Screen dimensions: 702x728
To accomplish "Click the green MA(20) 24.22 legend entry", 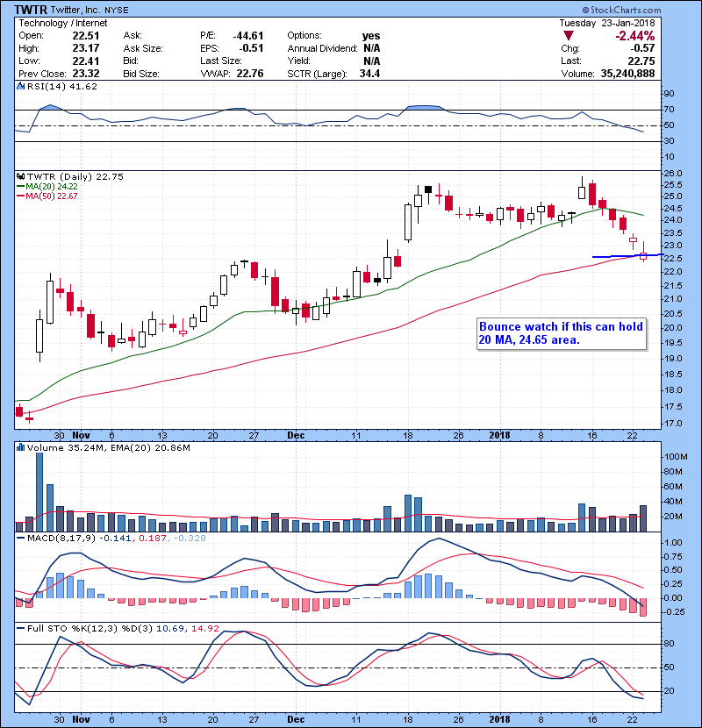I will pos(47,186).
